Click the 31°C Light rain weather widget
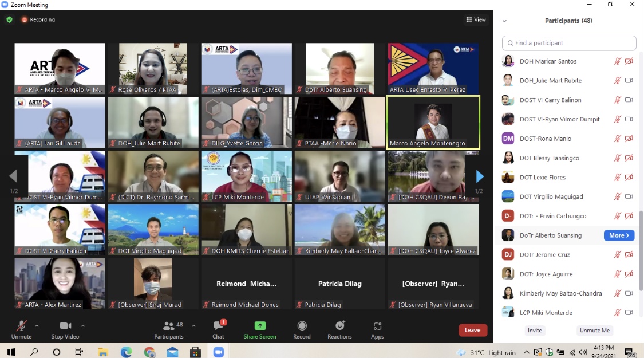Image resolution: width=644 pixels, height=358 pixels. pos(487,352)
